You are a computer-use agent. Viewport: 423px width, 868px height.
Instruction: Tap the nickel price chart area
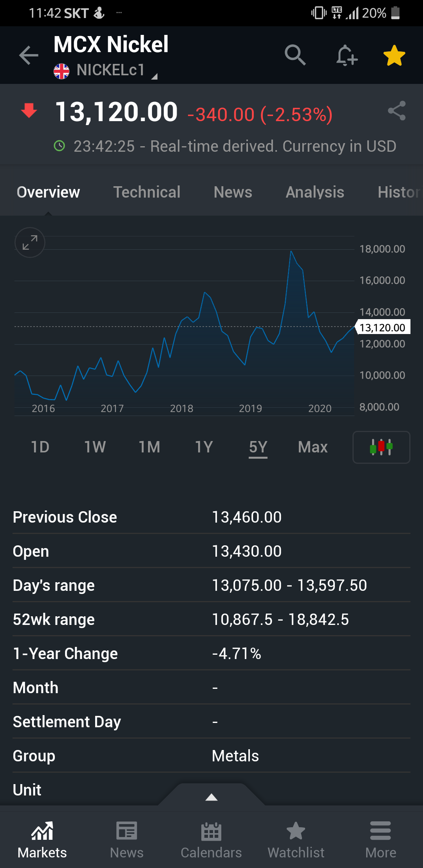(x=184, y=325)
